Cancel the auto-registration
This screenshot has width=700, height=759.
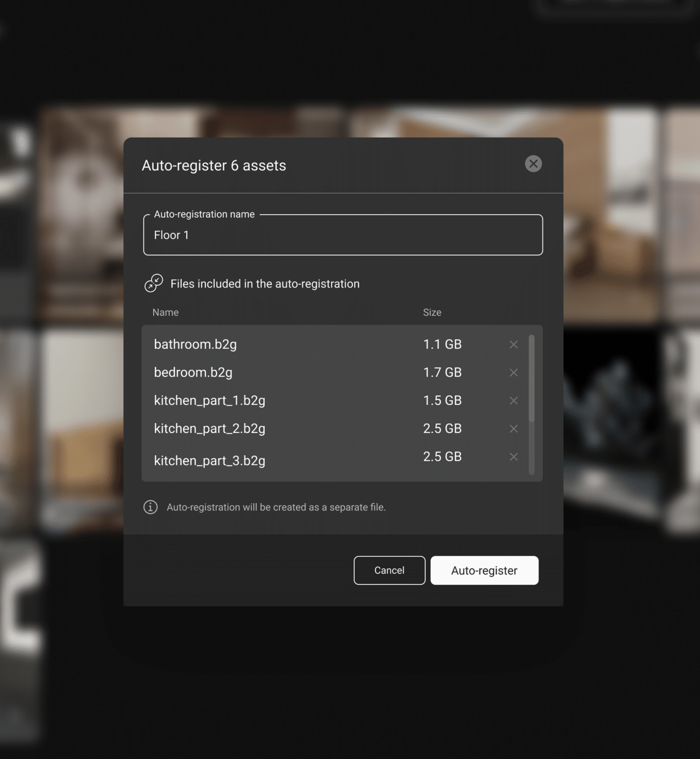[389, 570]
